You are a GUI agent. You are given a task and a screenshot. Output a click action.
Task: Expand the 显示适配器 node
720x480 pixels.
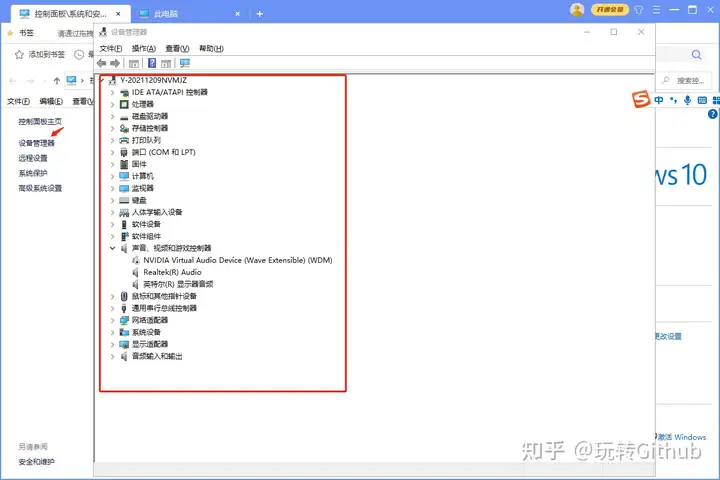[x=112, y=344]
